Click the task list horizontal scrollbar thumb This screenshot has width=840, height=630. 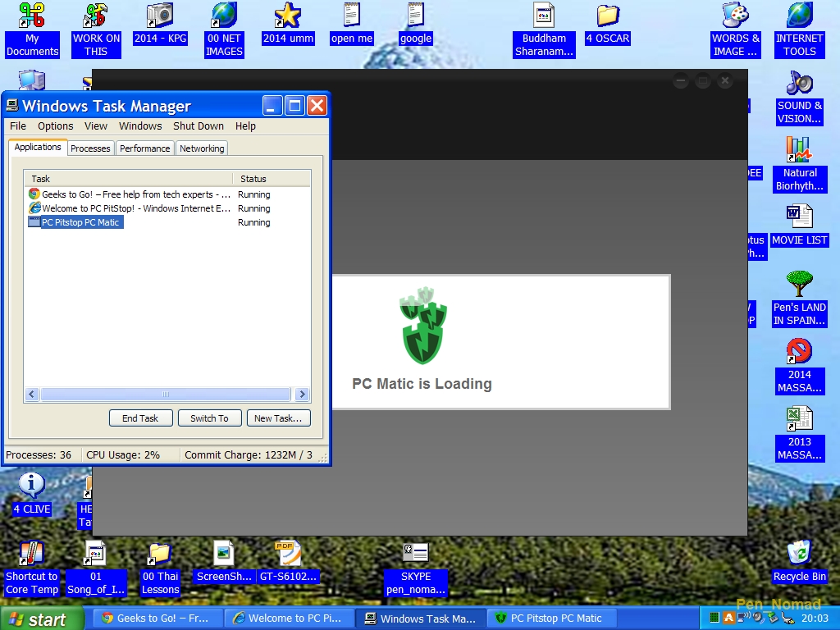[x=166, y=395]
